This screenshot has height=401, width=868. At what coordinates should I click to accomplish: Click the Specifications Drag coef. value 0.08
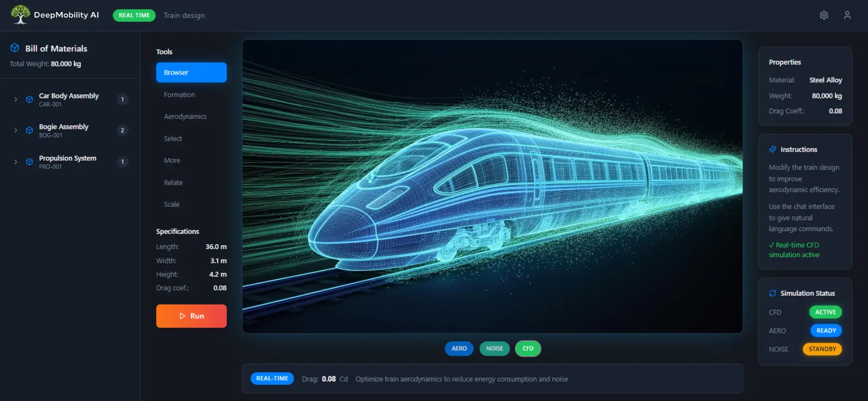click(x=220, y=288)
